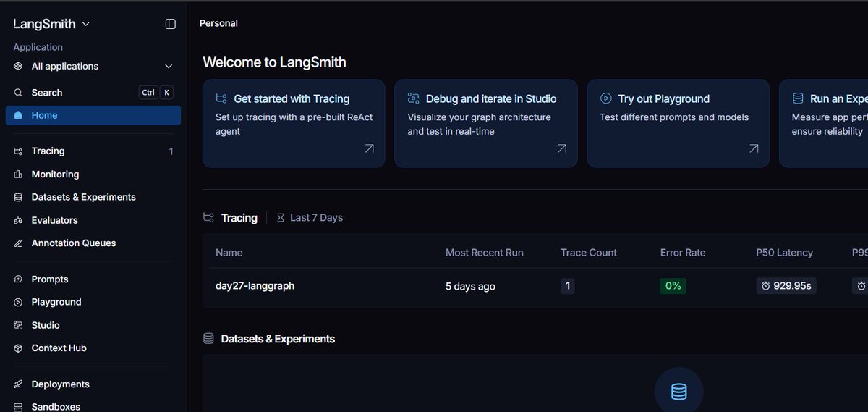This screenshot has height=412, width=868.
Task: Click the K shortcut key badge
Action: [167, 93]
